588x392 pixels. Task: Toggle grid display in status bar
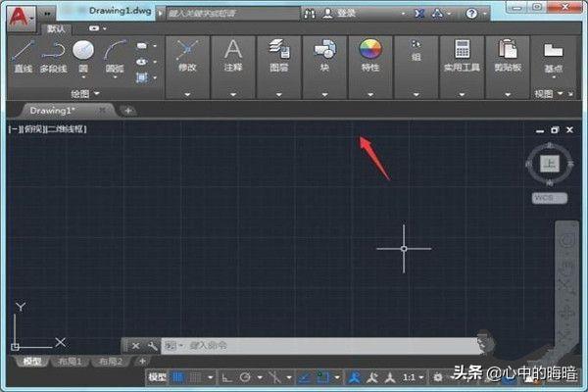pos(178,377)
